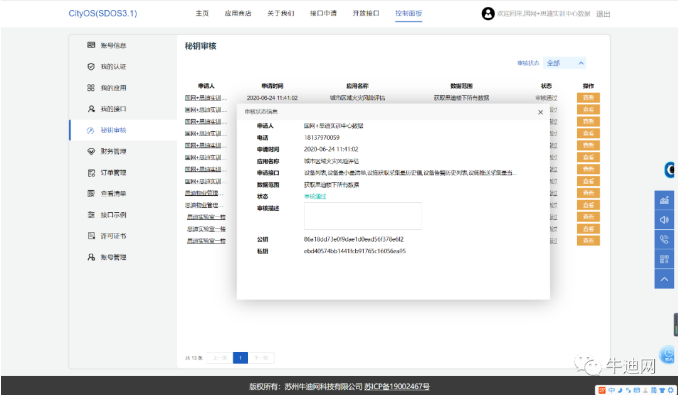Open 应用商店 in top navigation
The width and height of the screenshot is (680, 395).
click(238, 13)
